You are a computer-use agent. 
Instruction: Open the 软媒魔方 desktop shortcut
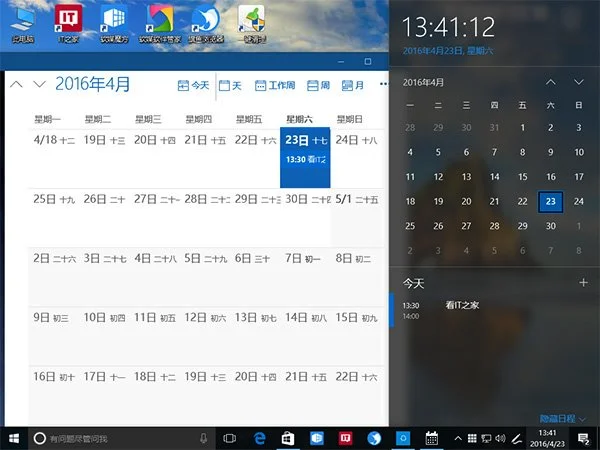[x=114, y=22]
